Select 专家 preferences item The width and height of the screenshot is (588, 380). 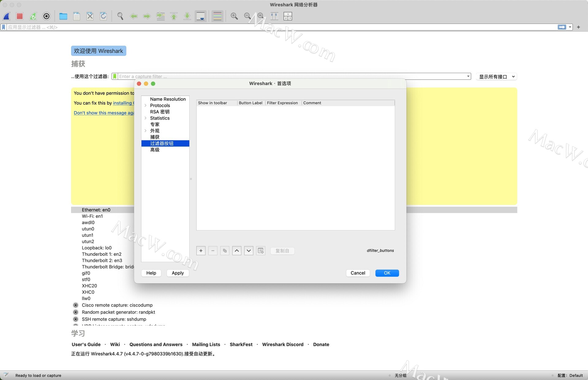pyautogui.click(x=155, y=124)
